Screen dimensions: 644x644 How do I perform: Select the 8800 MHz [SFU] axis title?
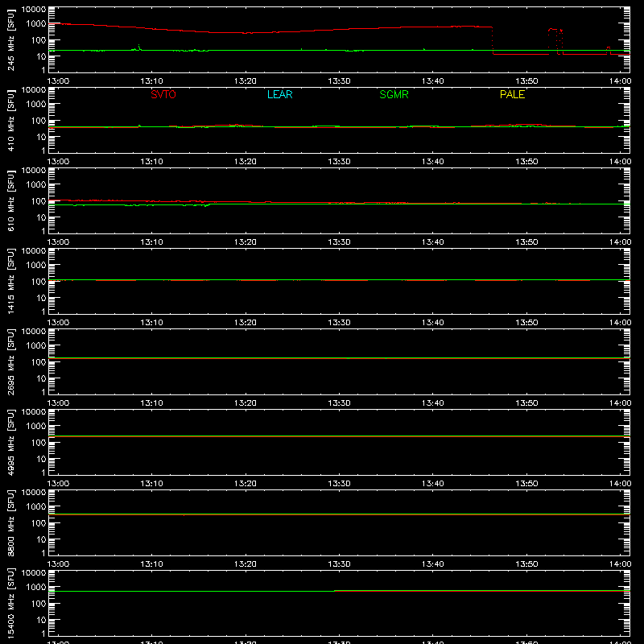tap(11, 522)
